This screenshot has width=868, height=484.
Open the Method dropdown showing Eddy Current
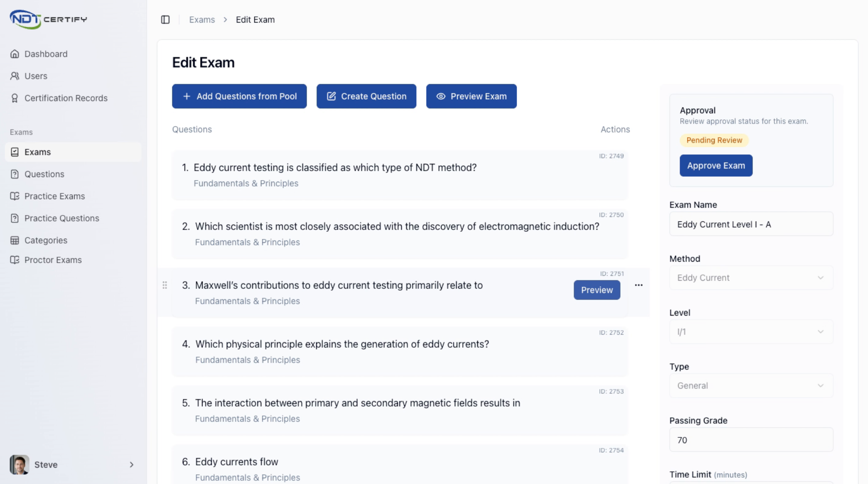[x=751, y=278]
